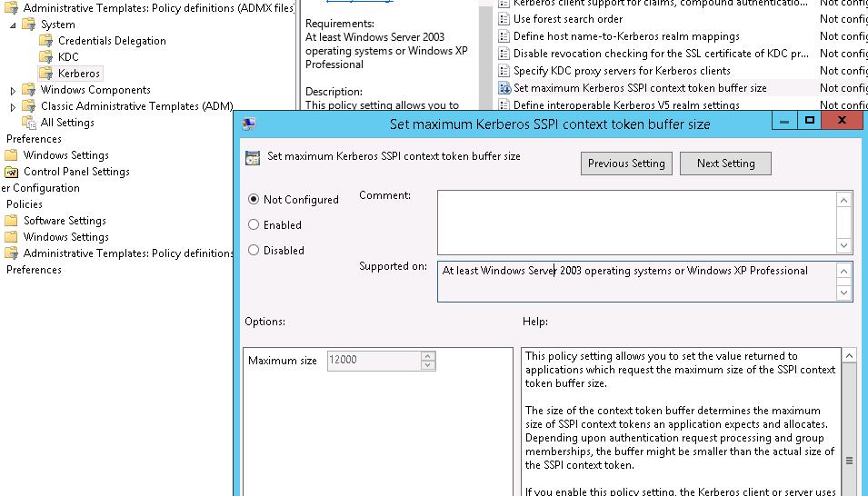Increase Maximum size with spinner up arrow
Viewport: 868px width, 496px height.
(x=428, y=356)
